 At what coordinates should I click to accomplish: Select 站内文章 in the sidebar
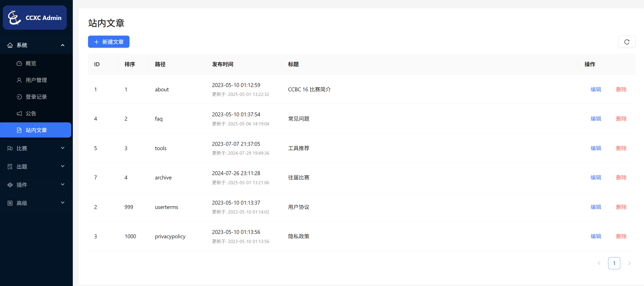(36, 130)
